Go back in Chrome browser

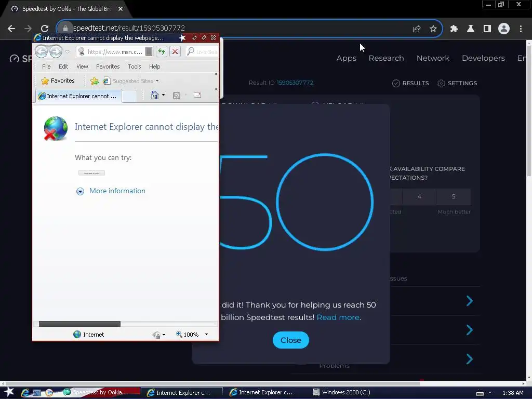pyautogui.click(x=11, y=29)
